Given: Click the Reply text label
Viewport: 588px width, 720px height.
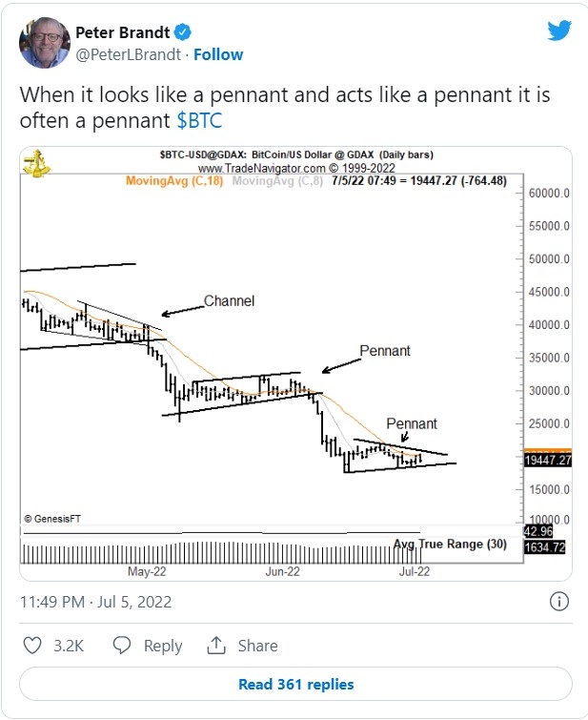Looking at the screenshot, I should [163, 646].
